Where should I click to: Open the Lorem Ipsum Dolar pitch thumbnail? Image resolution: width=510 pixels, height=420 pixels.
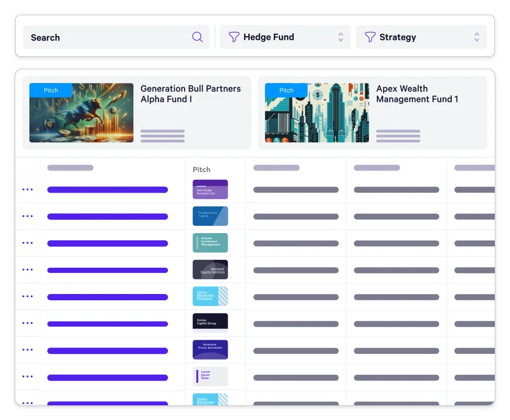click(210, 376)
